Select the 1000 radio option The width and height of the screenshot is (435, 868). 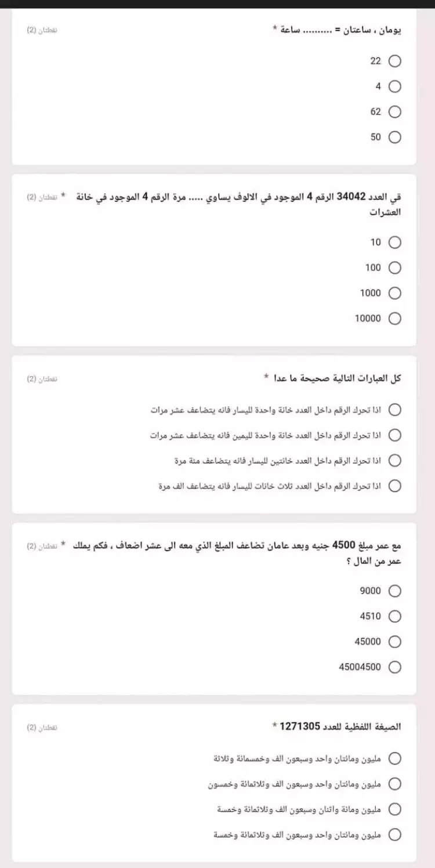point(395,293)
